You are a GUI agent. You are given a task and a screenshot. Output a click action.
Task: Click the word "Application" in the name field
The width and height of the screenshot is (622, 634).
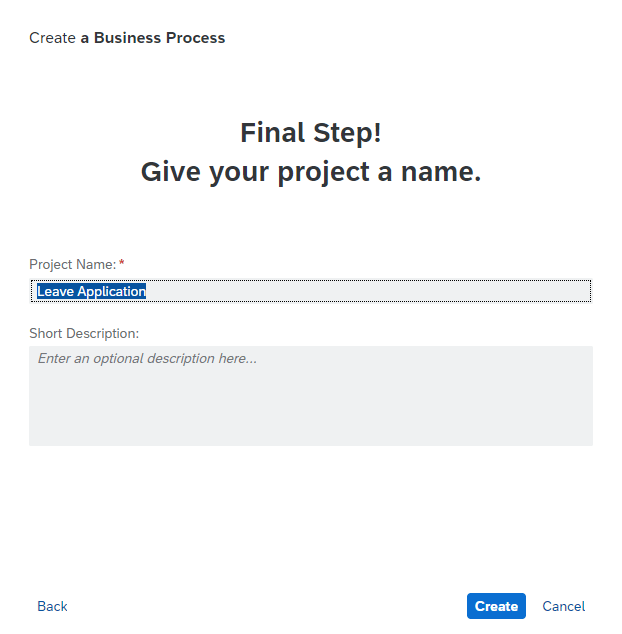(111, 291)
